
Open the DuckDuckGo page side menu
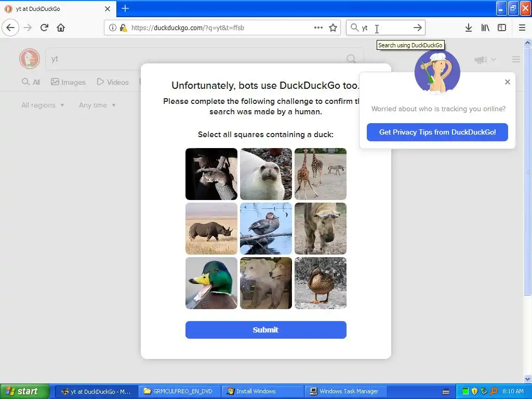516,59
